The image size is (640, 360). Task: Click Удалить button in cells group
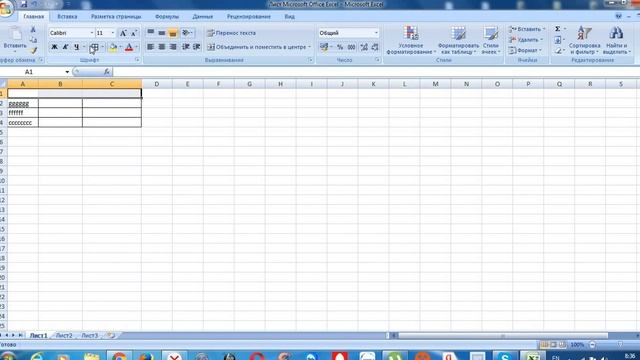click(526, 40)
